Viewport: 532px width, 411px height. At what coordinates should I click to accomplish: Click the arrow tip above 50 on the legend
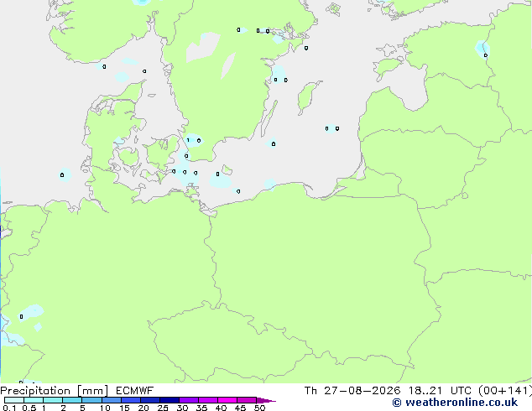tap(266, 400)
